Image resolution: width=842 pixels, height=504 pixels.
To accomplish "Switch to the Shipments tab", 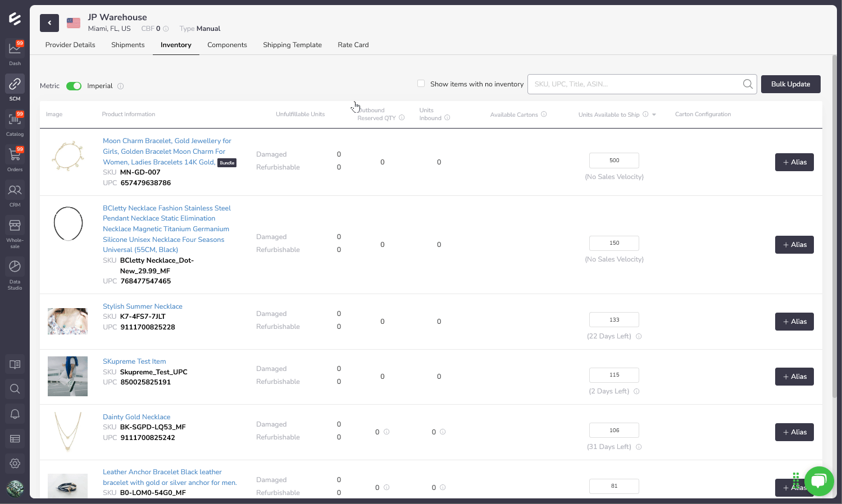I will (128, 45).
